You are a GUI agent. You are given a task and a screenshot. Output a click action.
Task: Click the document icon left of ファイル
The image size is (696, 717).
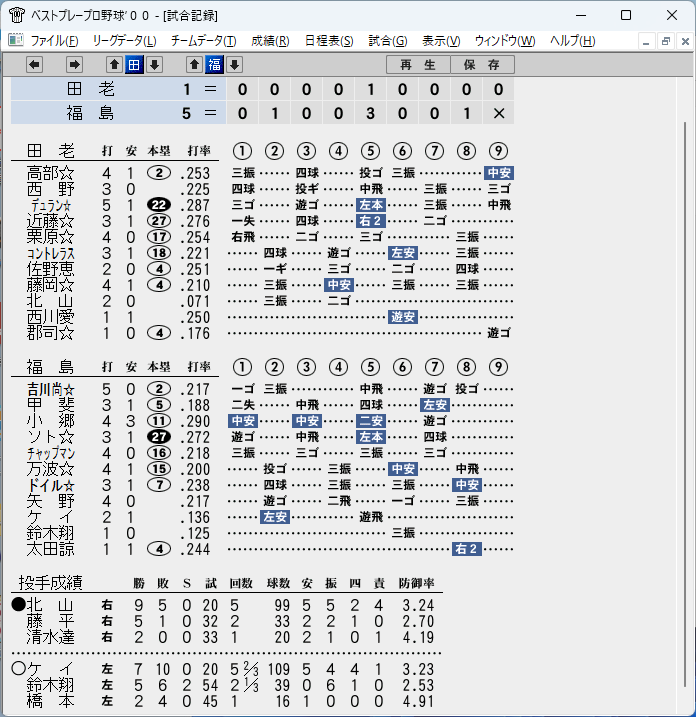pyautogui.click(x=16, y=40)
